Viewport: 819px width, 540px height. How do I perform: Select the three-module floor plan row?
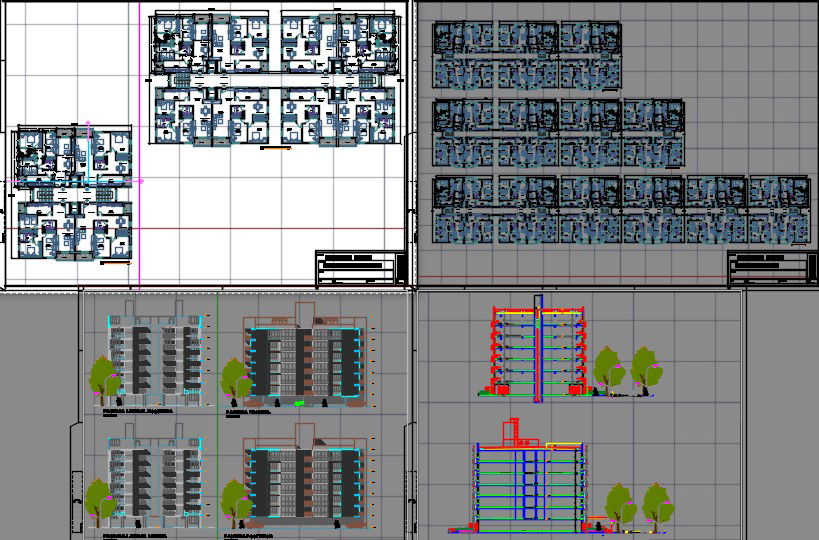526,56
